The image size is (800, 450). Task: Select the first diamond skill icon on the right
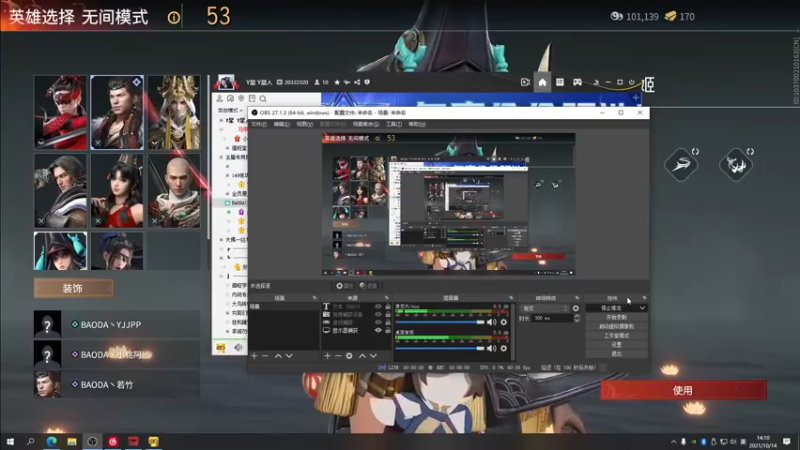click(x=681, y=164)
